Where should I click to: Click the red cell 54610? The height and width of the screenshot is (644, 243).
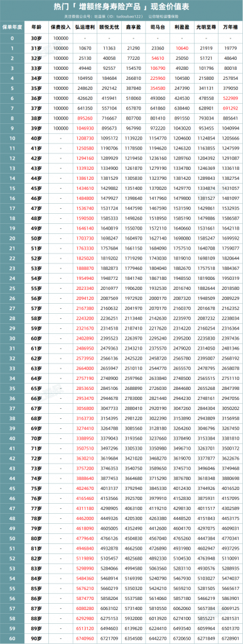[158, 58]
